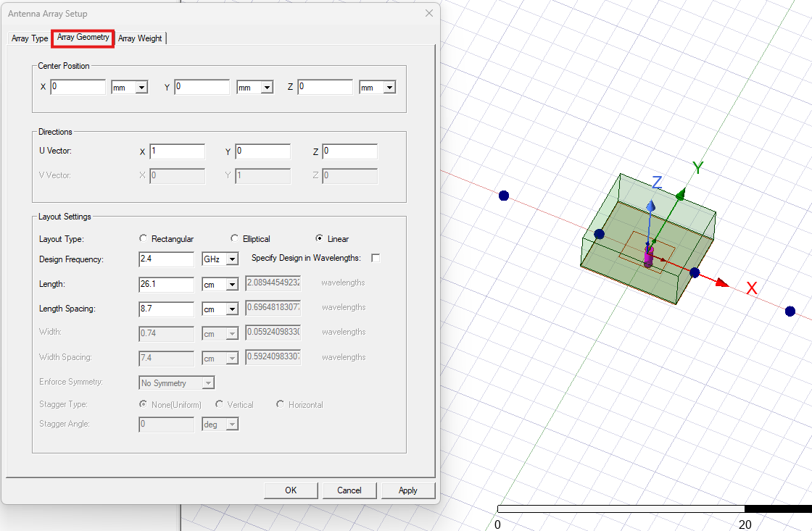Select the Rectangular layout type

(143, 238)
